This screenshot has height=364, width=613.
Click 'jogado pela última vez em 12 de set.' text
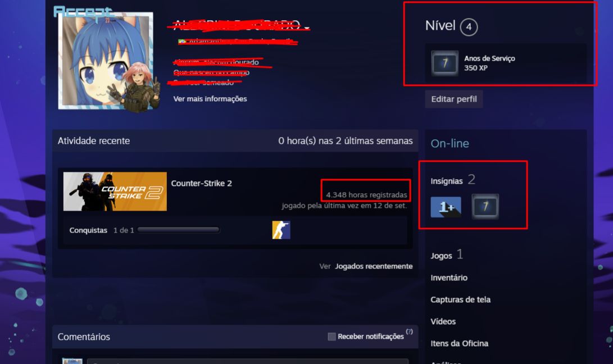[344, 206]
